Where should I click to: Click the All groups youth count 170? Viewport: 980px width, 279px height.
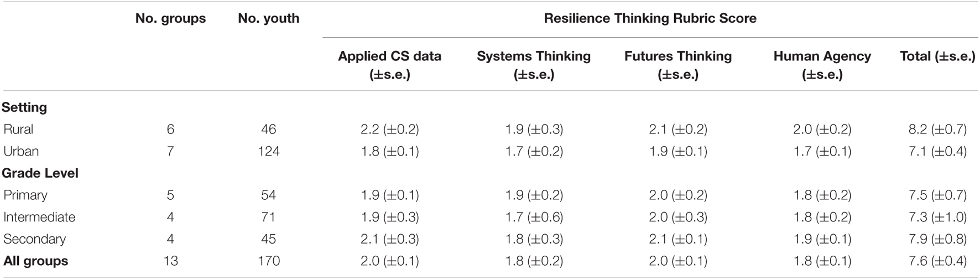click(269, 261)
